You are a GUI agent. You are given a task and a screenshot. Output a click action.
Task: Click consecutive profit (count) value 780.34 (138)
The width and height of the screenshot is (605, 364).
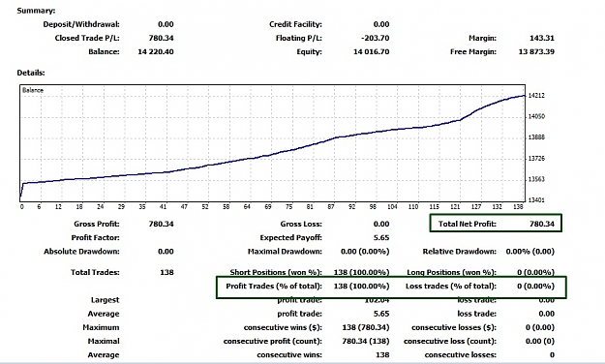tap(366, 342)
